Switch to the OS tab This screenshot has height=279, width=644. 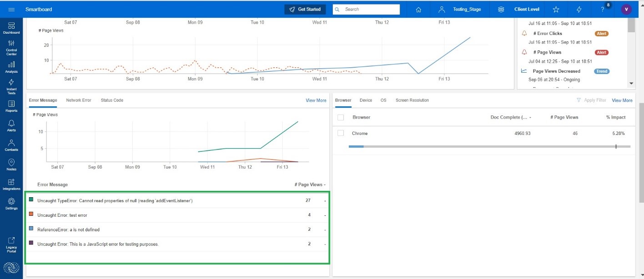(x=383, y=100)
